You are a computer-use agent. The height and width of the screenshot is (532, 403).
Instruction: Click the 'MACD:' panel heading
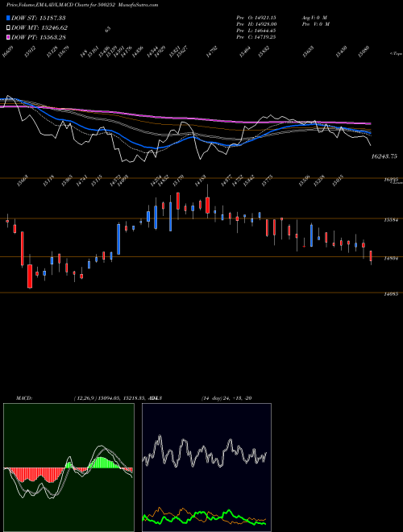coord(24,397)
